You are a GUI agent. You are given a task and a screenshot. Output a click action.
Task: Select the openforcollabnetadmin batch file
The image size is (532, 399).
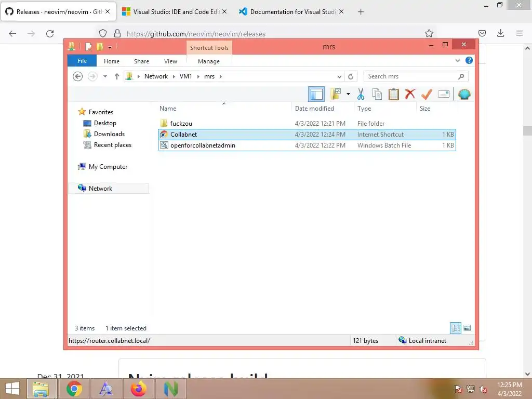[x=307, y=145]
